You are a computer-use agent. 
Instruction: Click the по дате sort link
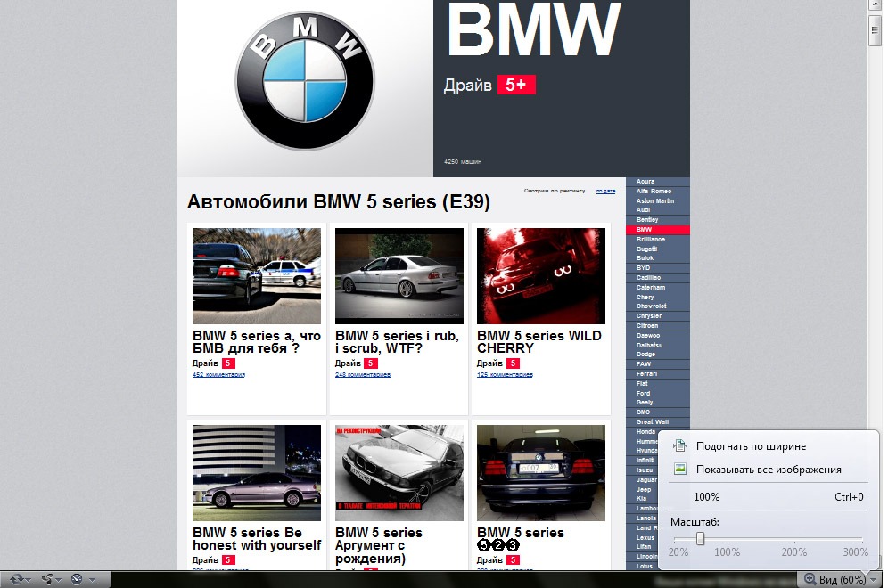[x=605, y=192]
